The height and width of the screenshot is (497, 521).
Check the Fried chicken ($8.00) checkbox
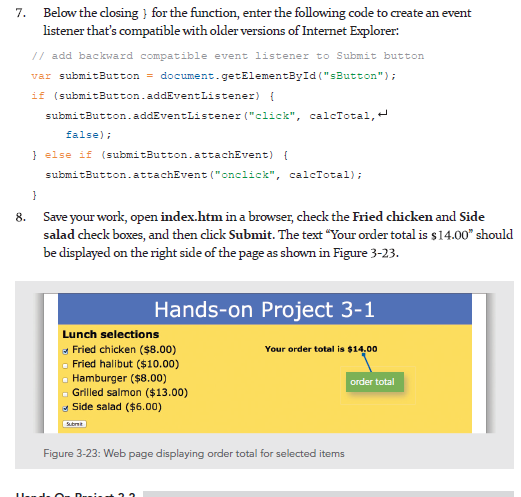pyautogui.click(x=65, y=351)
